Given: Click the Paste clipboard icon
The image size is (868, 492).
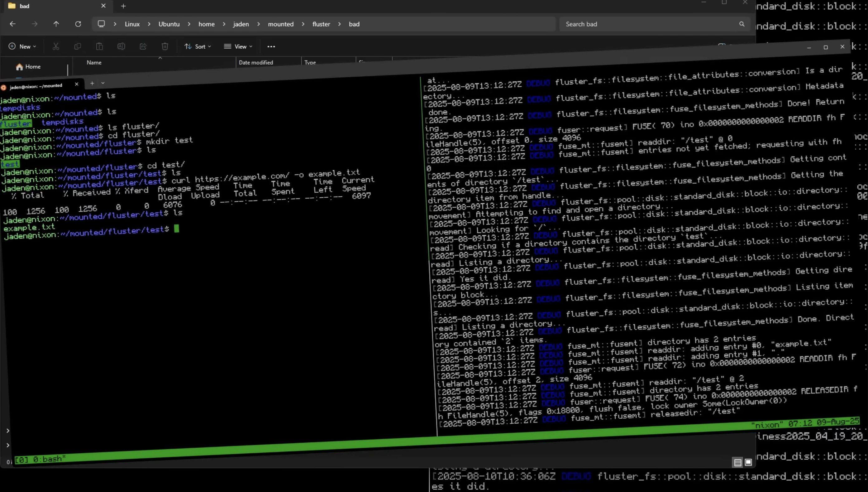Looking at the screenshot, I should (99, 46).
